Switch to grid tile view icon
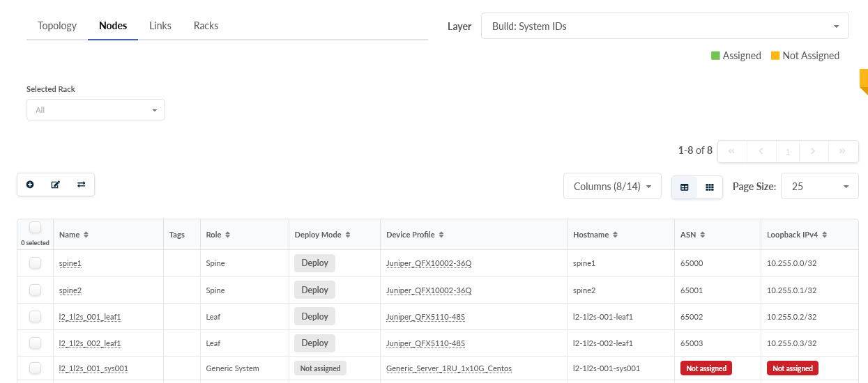The width and height of the screenshot is (868, 383). pyautogui.click(x=710, y=187)
